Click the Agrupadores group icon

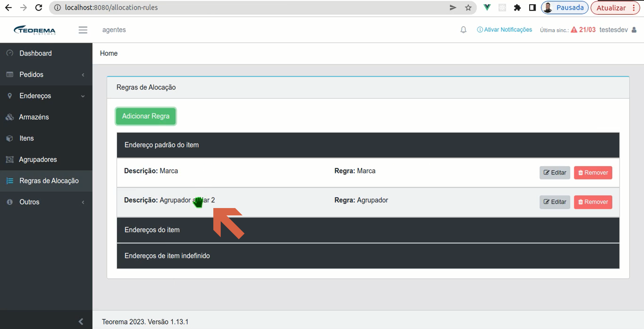[10, 159]
